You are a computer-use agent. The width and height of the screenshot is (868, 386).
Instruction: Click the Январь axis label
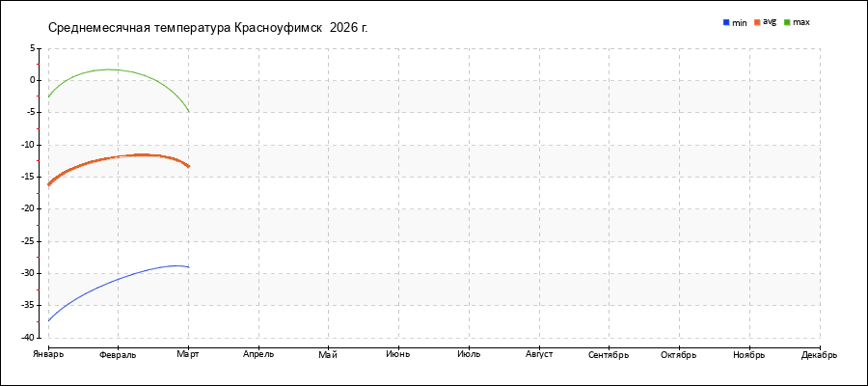46,354
